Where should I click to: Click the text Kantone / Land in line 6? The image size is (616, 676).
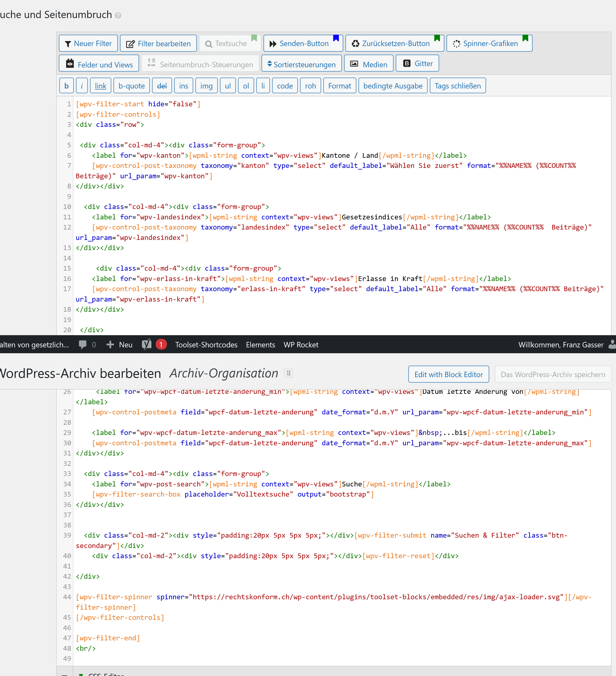tap(350, 156)
